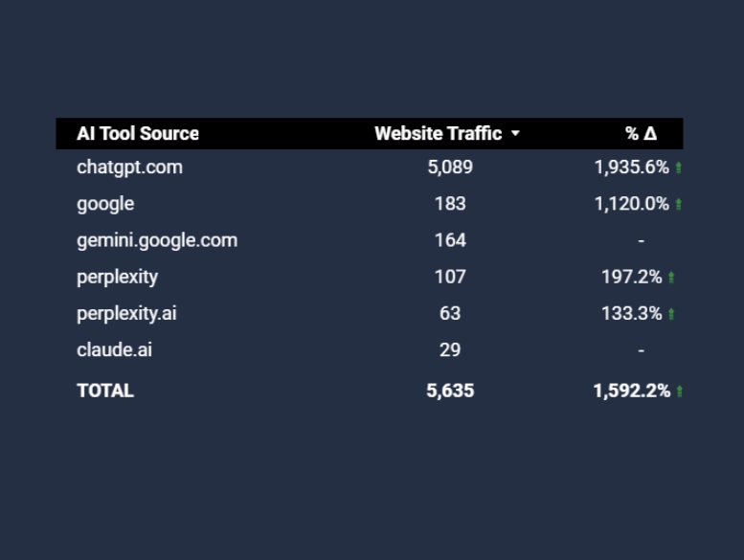Click the green up arrow beside 1,935.6%
This screenshot has height=560, width=744.
pos(679,168)
